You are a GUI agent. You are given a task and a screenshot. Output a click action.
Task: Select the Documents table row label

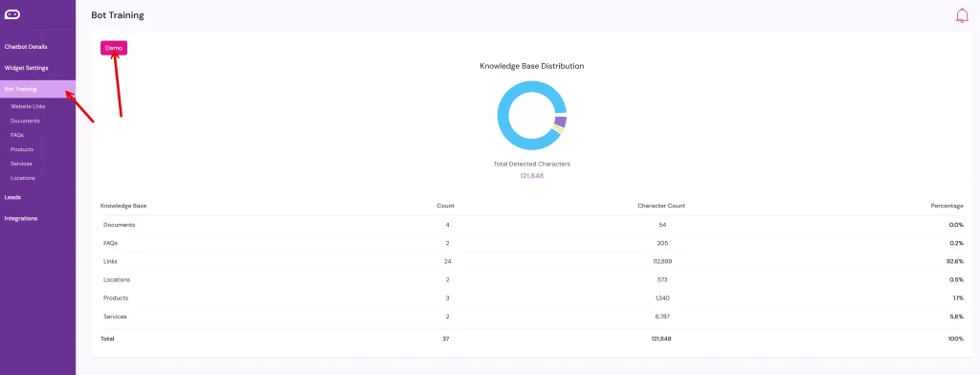tap(120, 225)
